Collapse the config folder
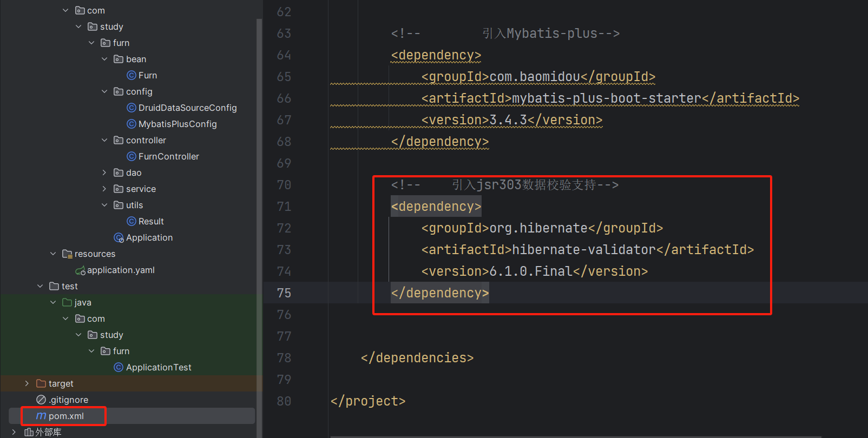868x438 pixels. (104, 91)
